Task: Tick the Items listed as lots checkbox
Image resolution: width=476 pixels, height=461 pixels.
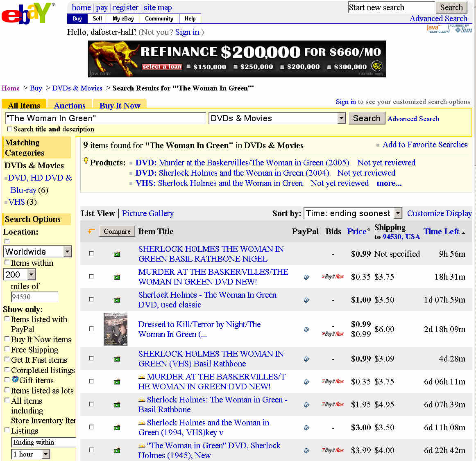Action: 7,390
